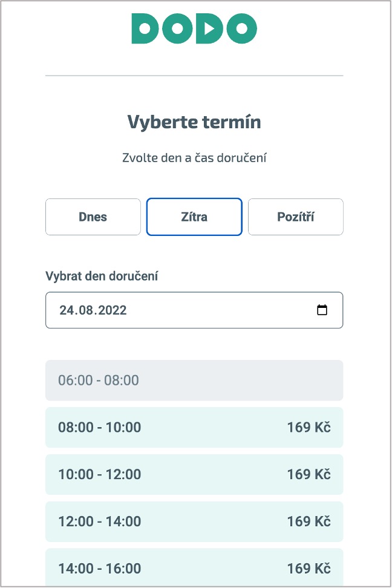Click the Zvolte den a čas doručení subtitle
Screen dimensions: 392x588
pyautogui.click(x=194, y=158)
